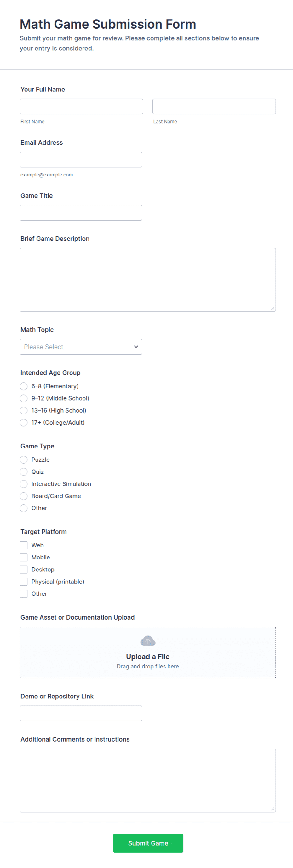Check the Other target platform checkbox
Screen dimensions: 293x868
(x=24, y=594)
